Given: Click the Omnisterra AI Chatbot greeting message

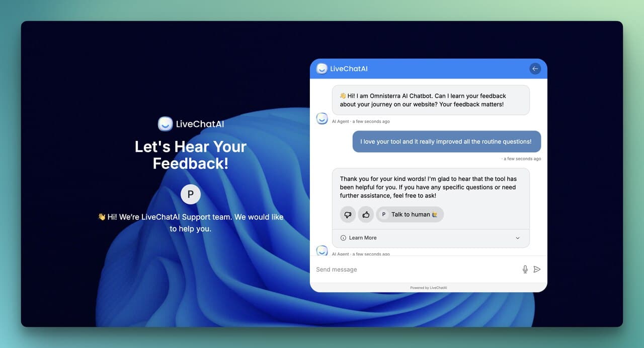Looking at the screenshot, I should [x=431, y=100].
